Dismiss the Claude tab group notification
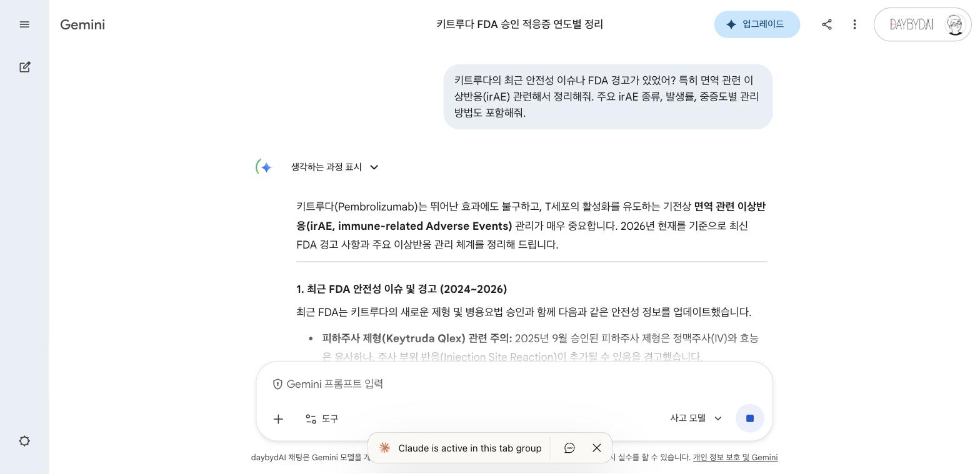 click(596, 448)
